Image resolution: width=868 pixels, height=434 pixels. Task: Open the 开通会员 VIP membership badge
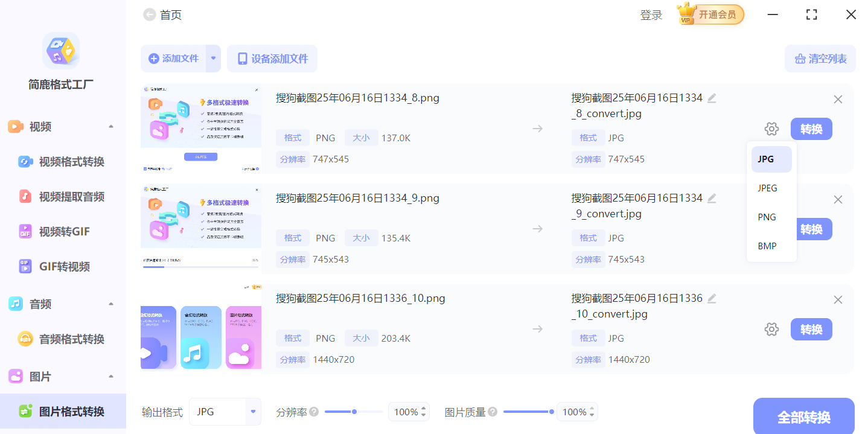pyautogui.click(x=710, y=15)
